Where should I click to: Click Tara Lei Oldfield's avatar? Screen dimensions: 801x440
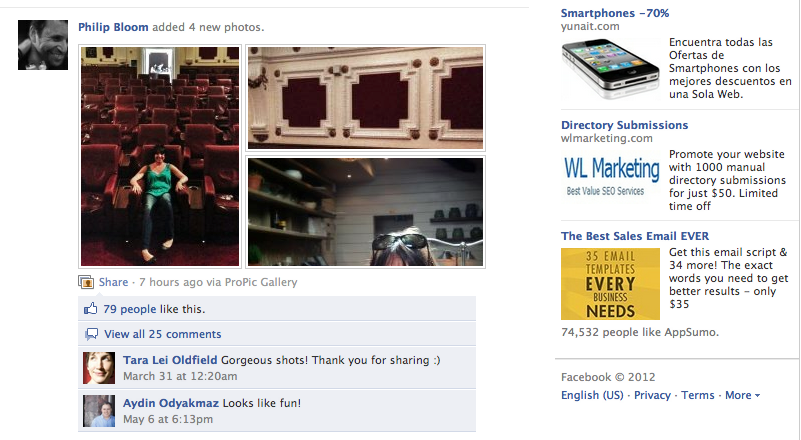click(x=99, y=368)
